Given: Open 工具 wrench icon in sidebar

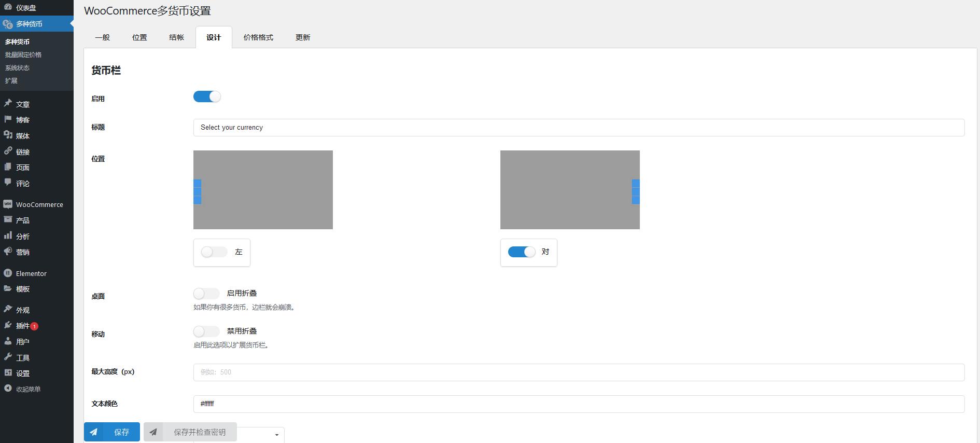Looking at the screenshot, I should coord(8,357).
